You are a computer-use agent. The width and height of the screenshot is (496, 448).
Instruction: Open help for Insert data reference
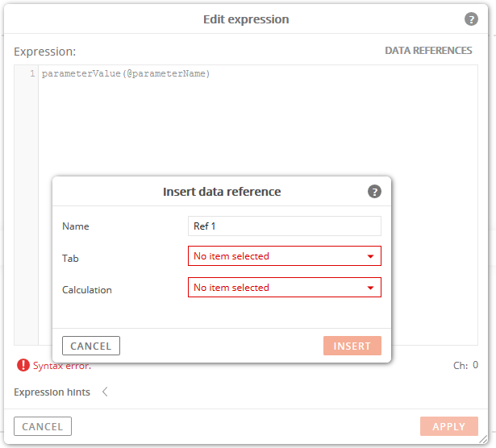374,192
